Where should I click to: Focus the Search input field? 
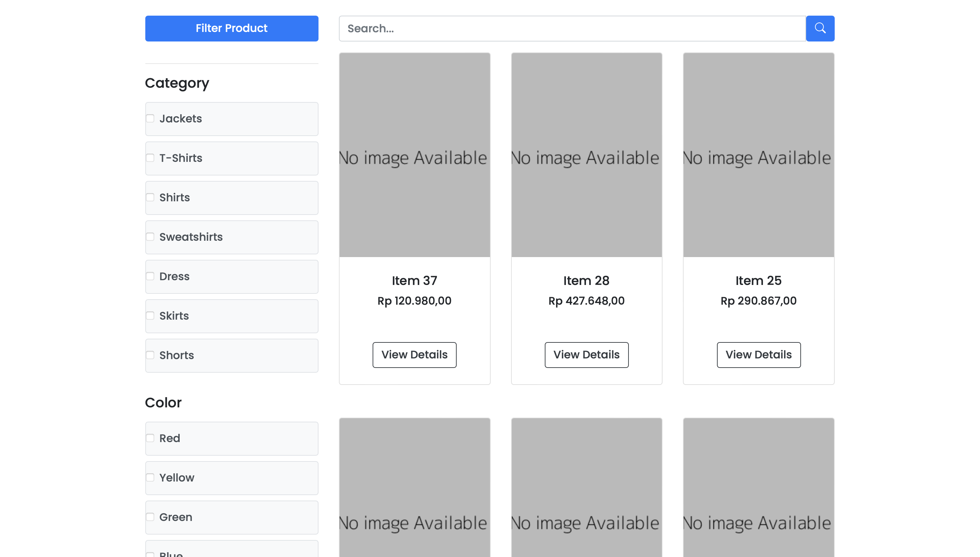[572, 28]
